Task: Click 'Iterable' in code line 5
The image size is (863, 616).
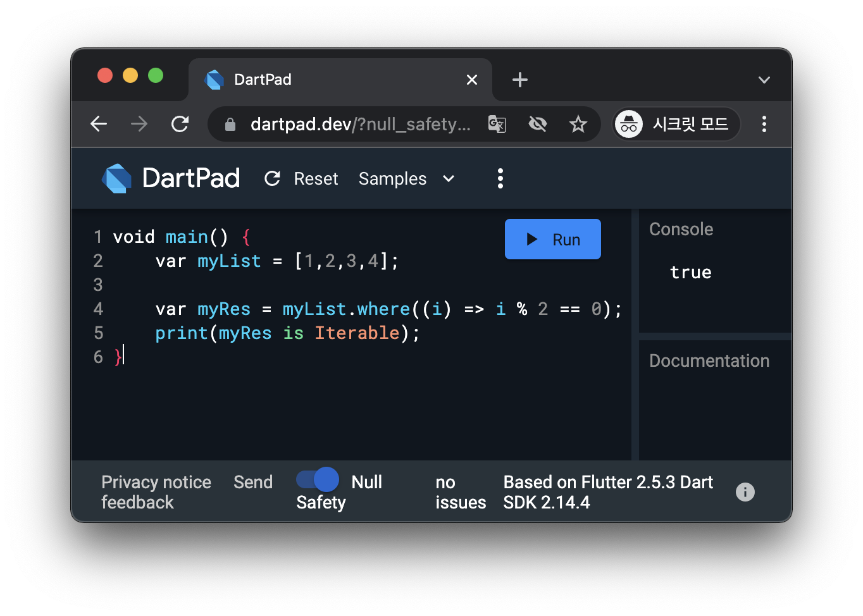Action: pos(357,333)
